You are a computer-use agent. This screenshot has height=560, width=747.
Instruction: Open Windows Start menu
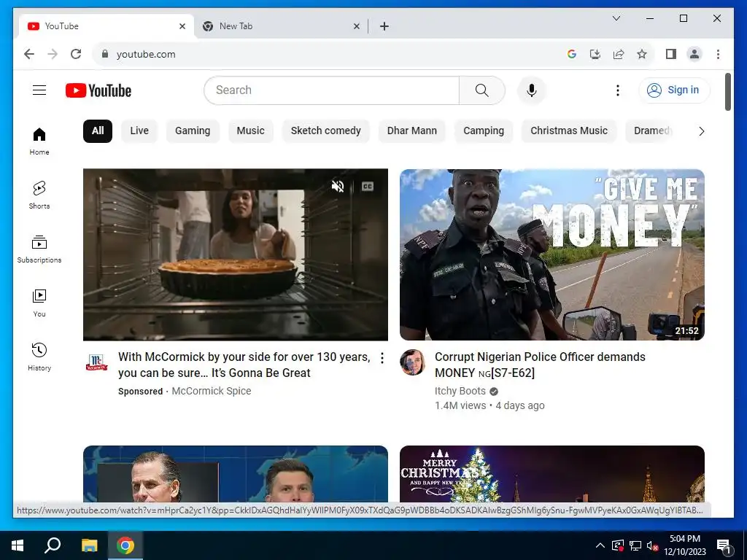[18, 545]
